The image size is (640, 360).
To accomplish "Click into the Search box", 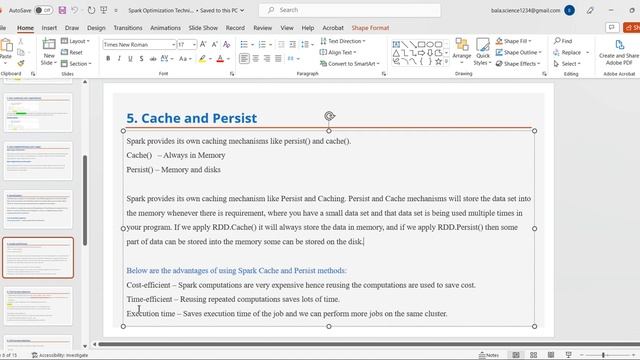I will 349,10.
